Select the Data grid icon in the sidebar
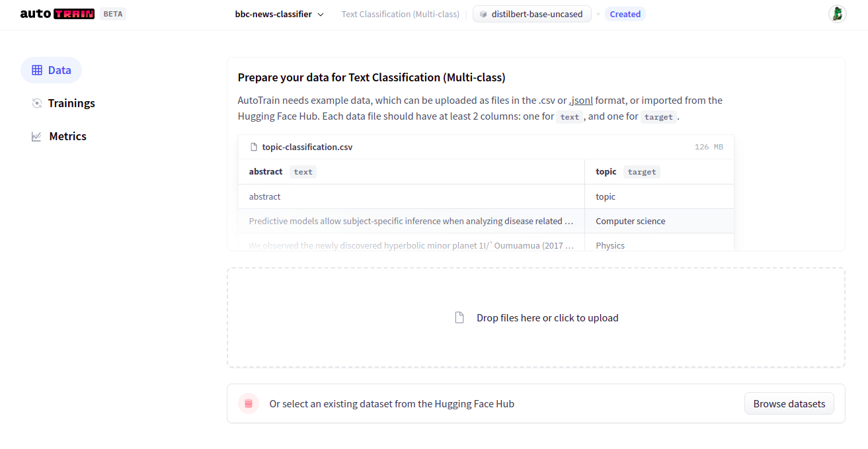This screenshot has width=868, height=449. tap(38, 70)
